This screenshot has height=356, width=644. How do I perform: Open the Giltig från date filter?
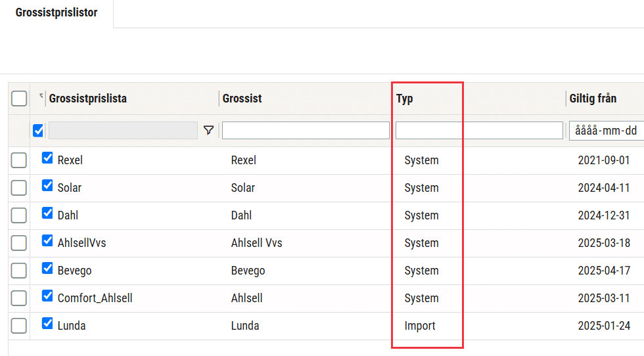606,131
